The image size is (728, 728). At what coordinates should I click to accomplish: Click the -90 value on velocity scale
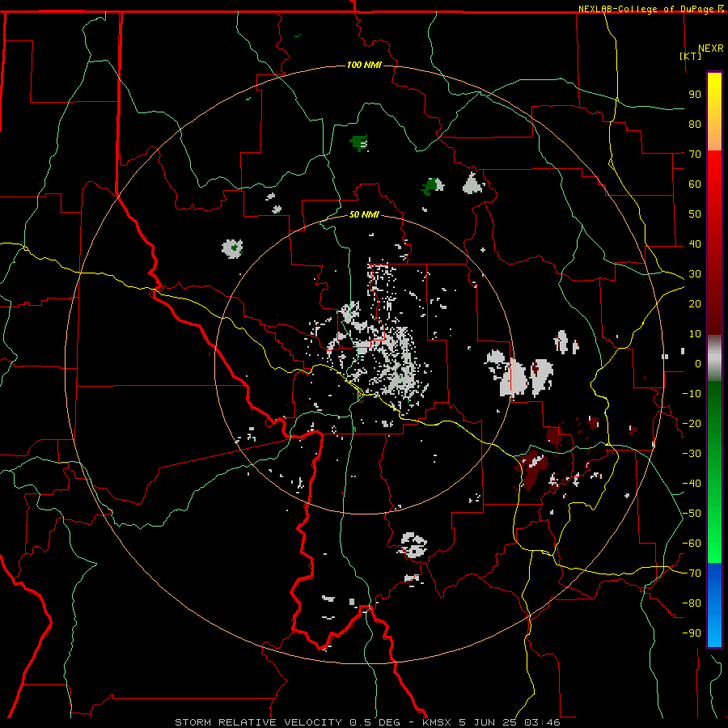click(x=692, y=633)
